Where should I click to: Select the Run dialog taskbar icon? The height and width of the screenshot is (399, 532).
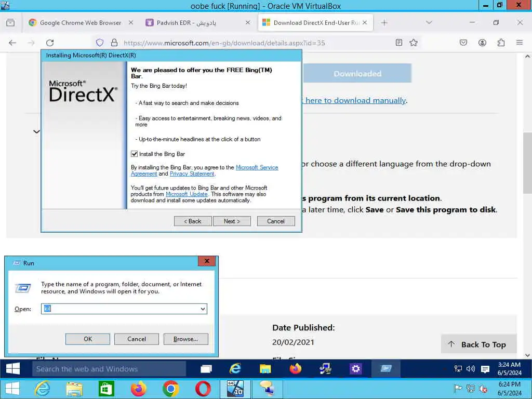click(x=386, y=369)
